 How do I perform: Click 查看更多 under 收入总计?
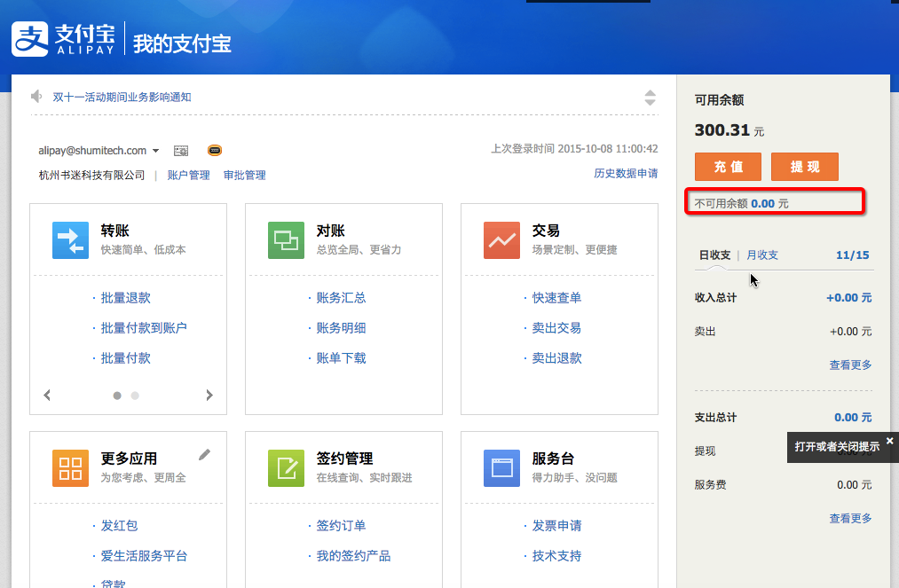850,365
